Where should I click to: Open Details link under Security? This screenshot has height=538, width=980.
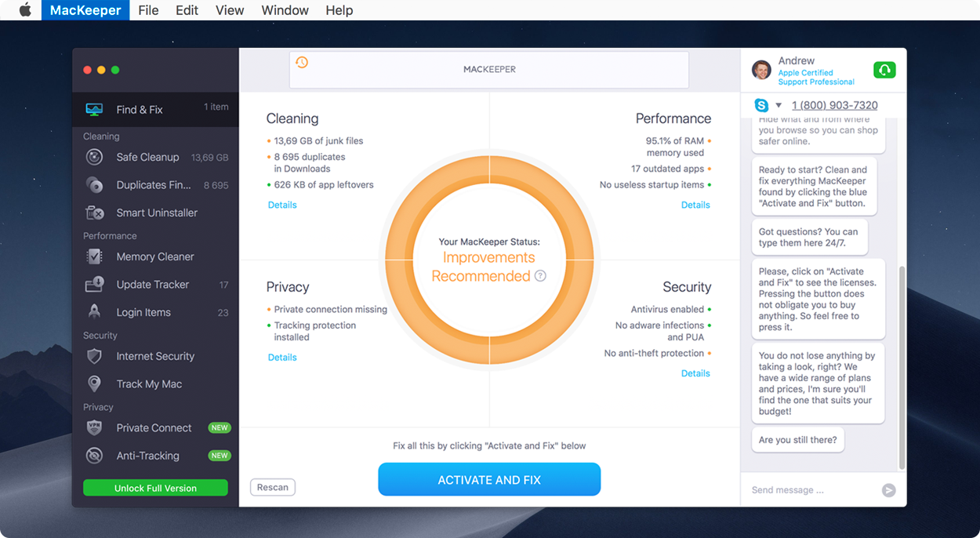(x=695, y=373)
